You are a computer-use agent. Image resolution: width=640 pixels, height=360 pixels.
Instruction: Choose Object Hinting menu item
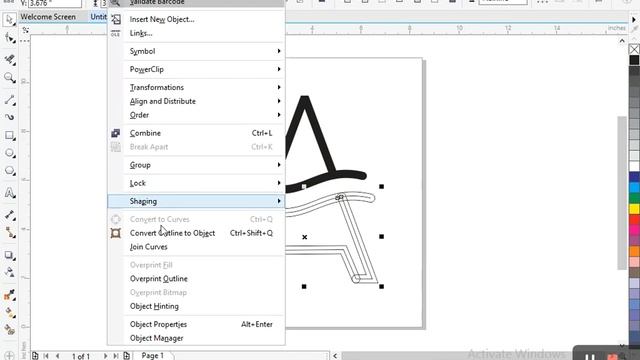[x=154, y=307]
